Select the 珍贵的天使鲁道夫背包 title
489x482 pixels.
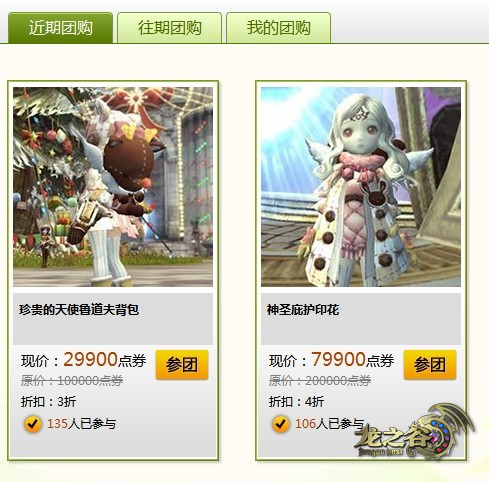click(79, 310)
